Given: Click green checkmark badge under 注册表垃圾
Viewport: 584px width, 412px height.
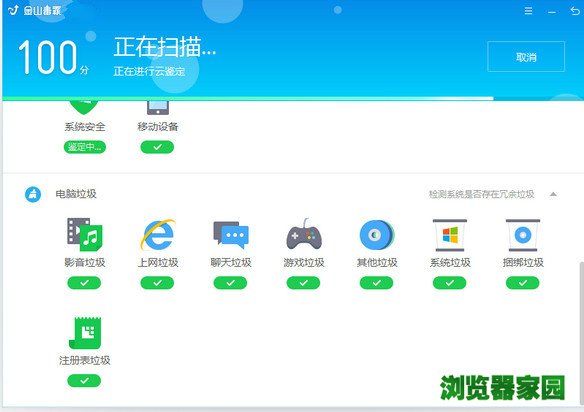Looking at the screenshot, I should pos(84,380).
